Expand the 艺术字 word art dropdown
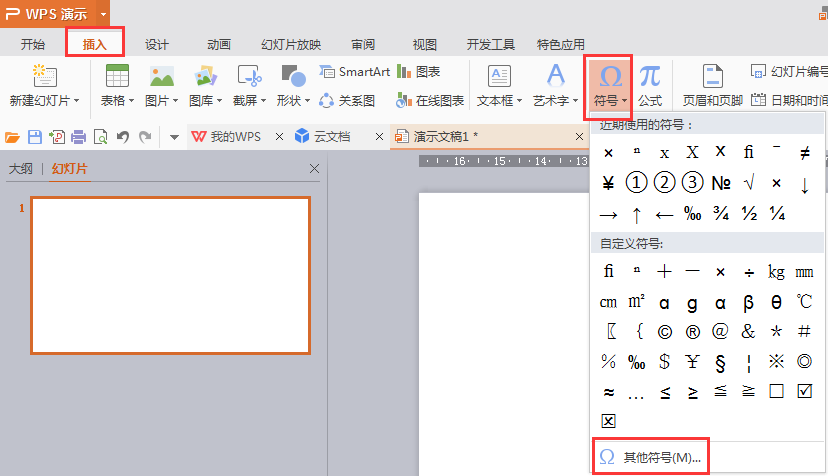 555,101
